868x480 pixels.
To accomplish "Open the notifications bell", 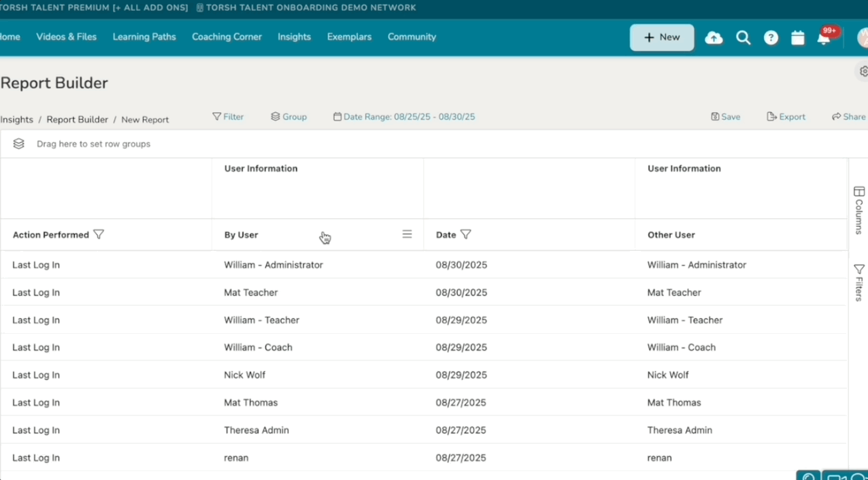I will pyautogui.click(x=824, y=39).
